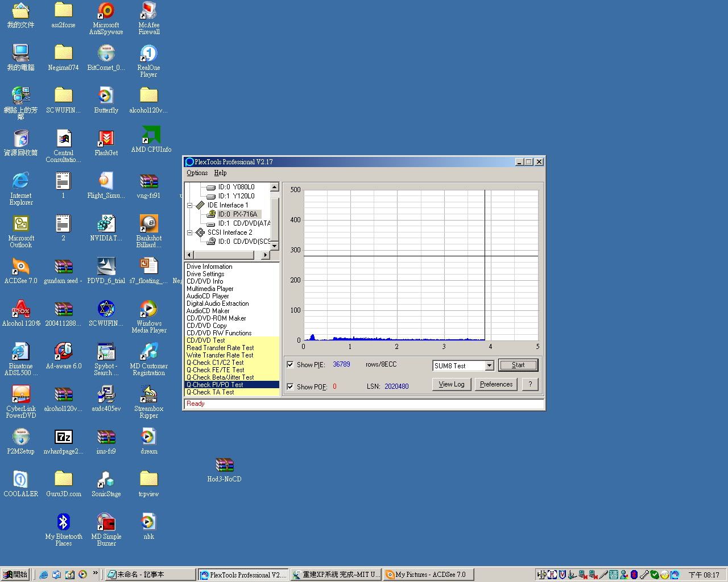Viewport: 728px width, 582px height.
Task: Switch to My Pictures ACDSee taskbar window
Action: [x=430, y=575]
